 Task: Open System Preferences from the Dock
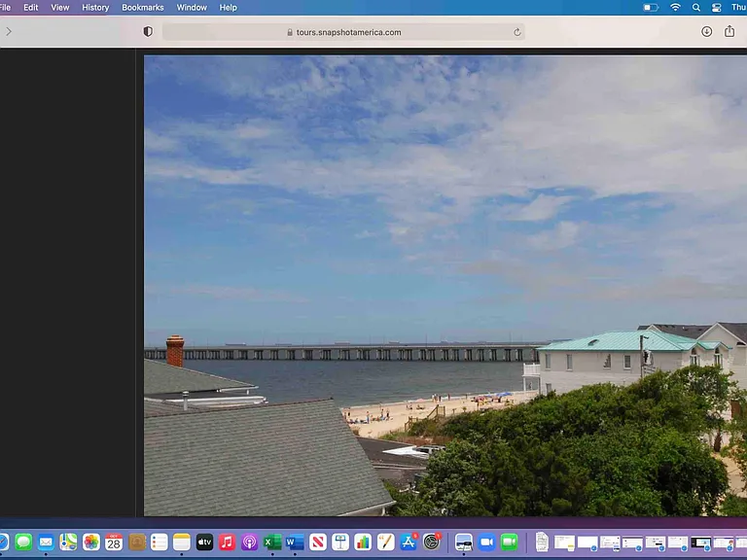coord(431,542)
